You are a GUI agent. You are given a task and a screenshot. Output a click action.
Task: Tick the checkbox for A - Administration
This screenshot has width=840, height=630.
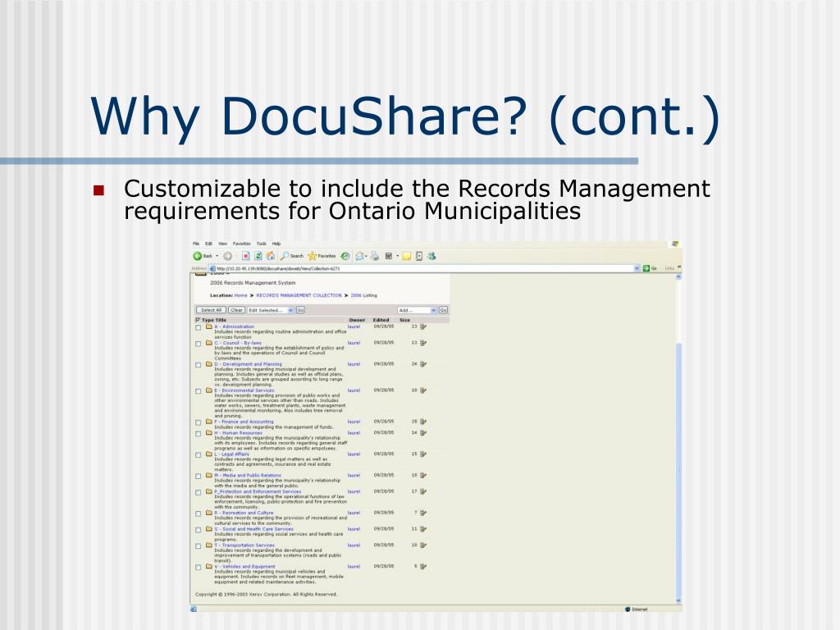click(199, 327)
